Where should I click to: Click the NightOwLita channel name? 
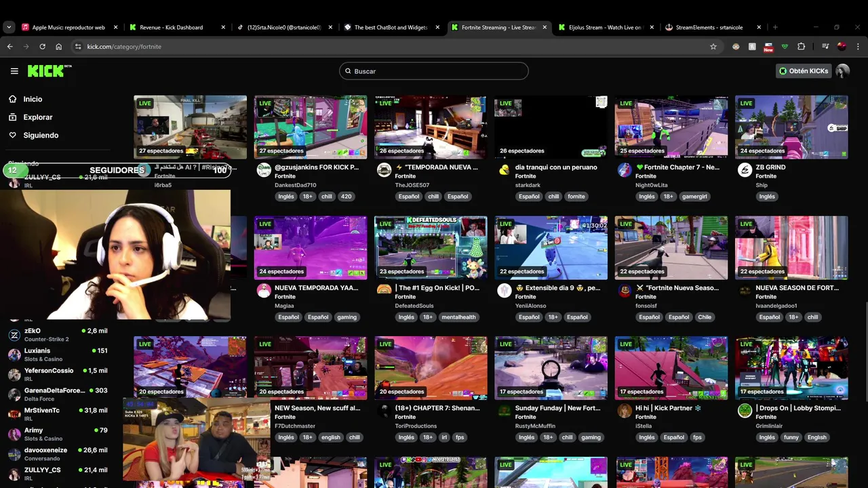[651, 185]
